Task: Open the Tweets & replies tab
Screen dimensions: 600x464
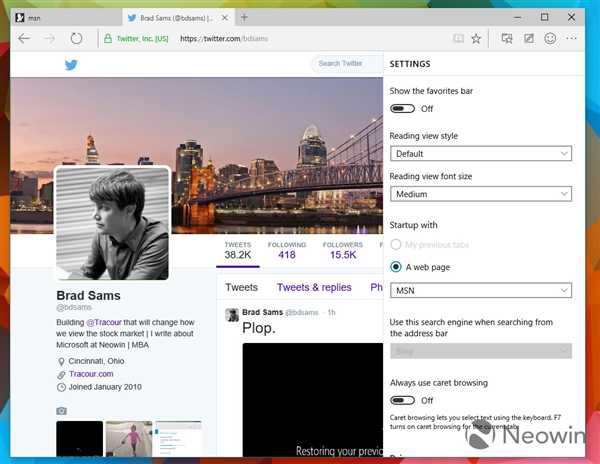Action: coord(314,288)
